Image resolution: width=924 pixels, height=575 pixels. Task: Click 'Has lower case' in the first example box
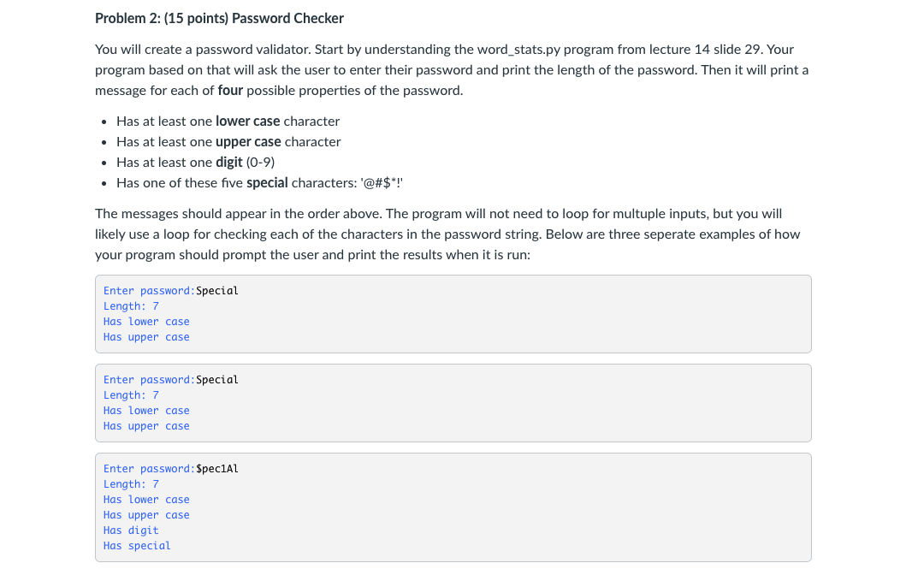click(146, 321)
